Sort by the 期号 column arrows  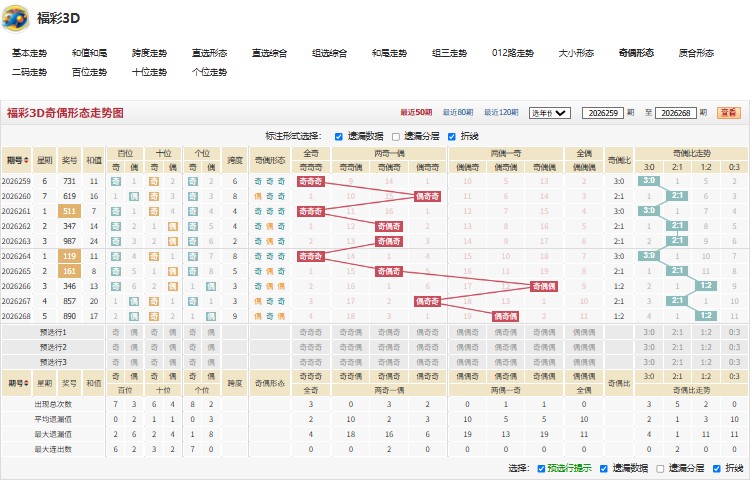(26, 160)
